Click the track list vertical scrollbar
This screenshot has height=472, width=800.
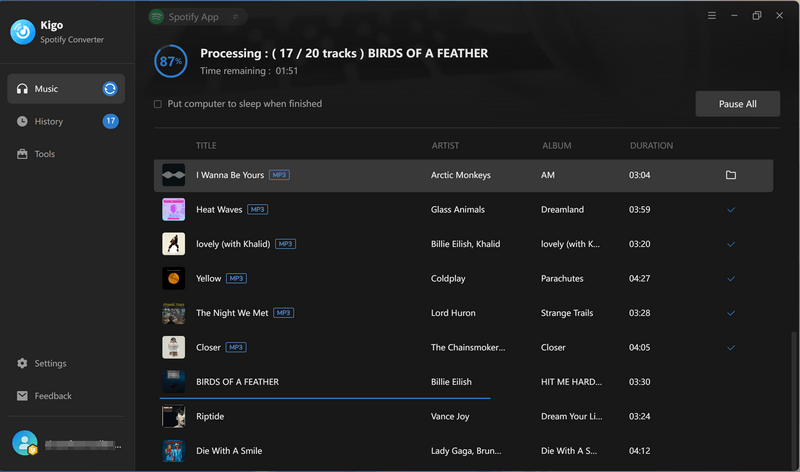coord(793,401)
